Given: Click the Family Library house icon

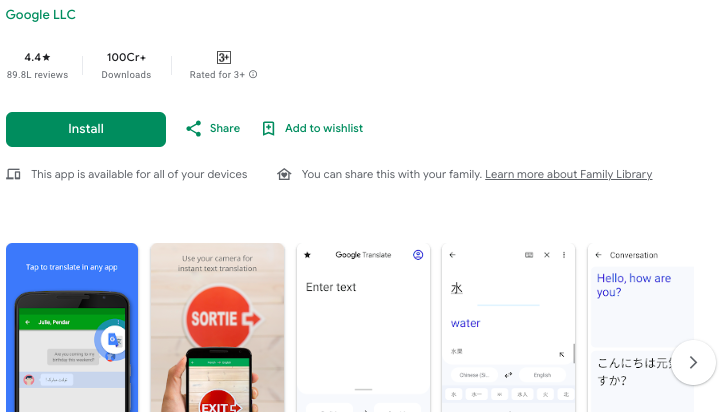Looking at the screenshot, I should pos(284,175).
